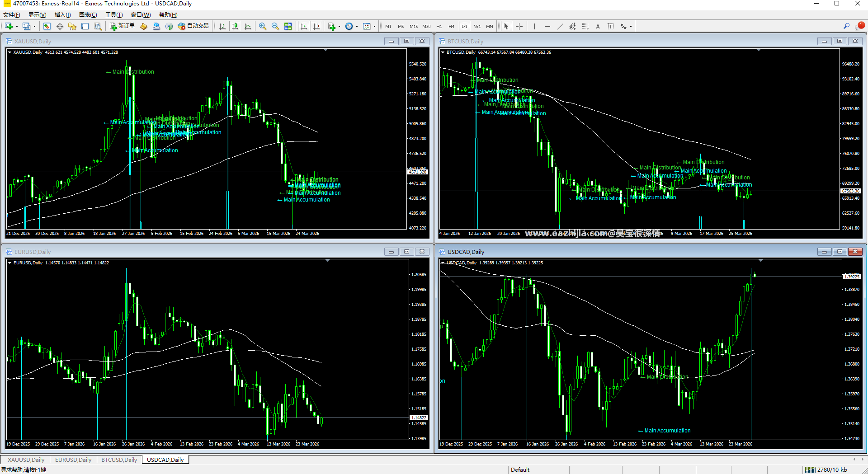
Task: Draw a Vertical Line tool
Action: pos(534,26)
